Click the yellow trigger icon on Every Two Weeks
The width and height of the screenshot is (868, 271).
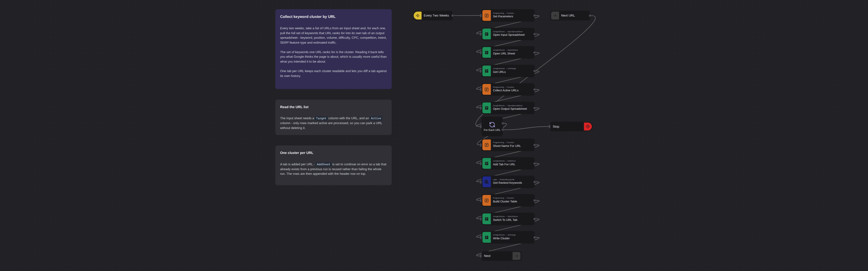point(417,15)
